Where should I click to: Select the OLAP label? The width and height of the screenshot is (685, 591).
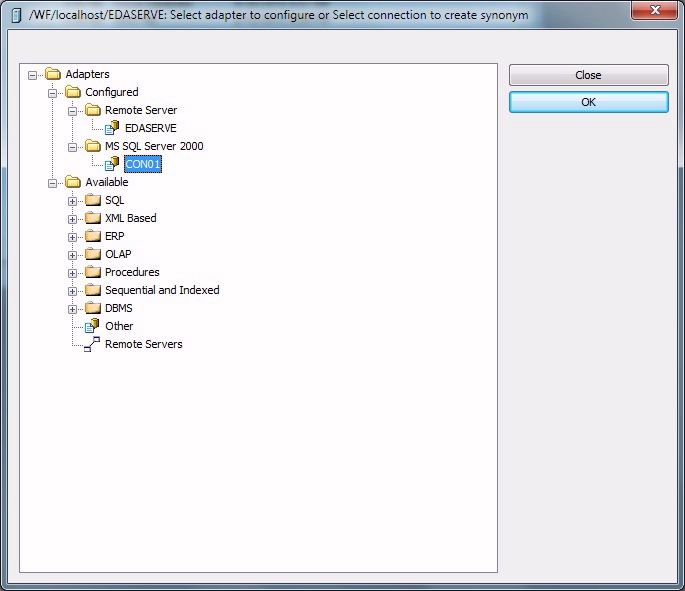click(x=118, y=254)
